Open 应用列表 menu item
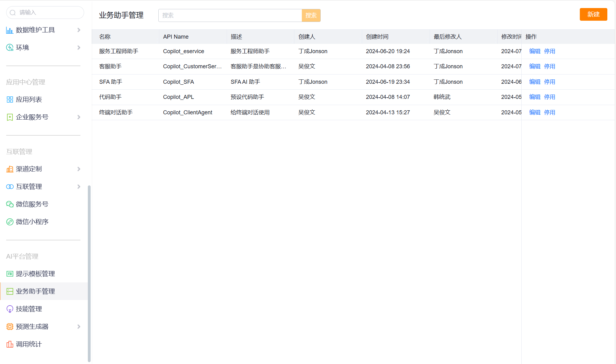 (x=43, y=99)
